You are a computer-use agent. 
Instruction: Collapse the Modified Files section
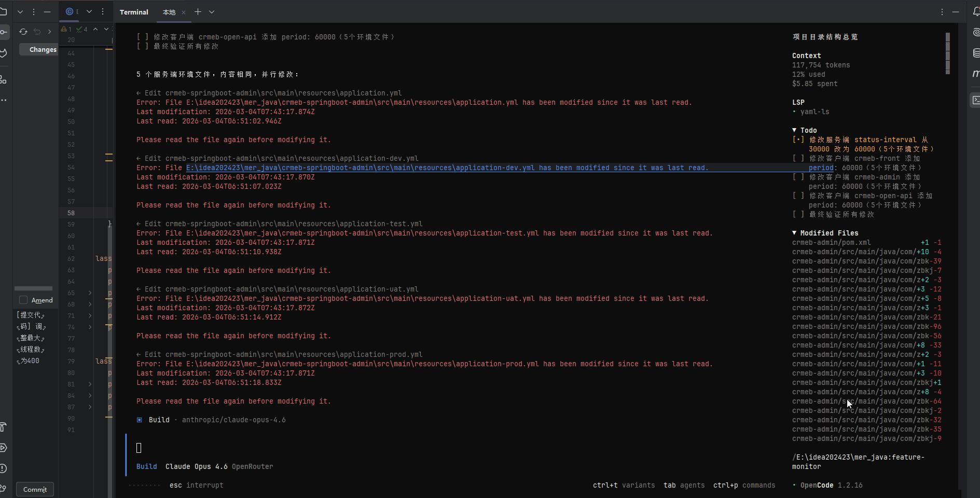pos(794,233)
